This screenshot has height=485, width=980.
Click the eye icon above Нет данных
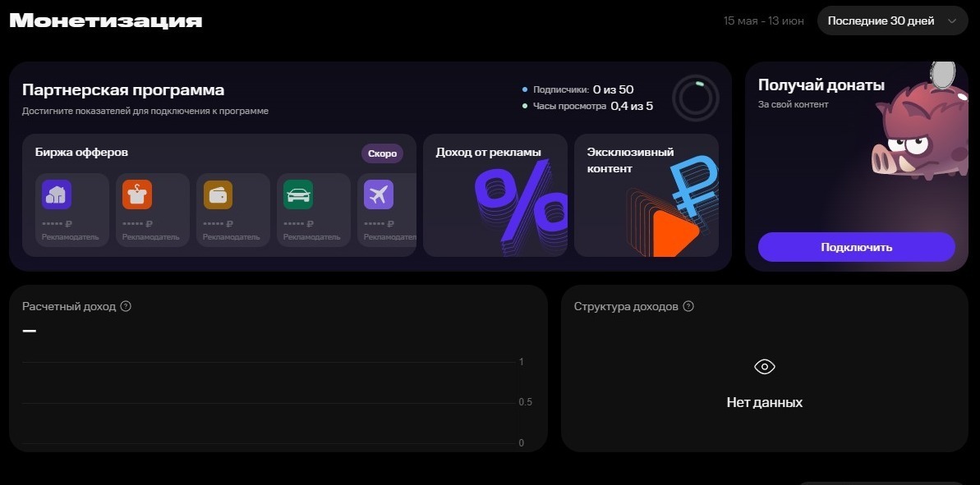(x=764, y=367)
